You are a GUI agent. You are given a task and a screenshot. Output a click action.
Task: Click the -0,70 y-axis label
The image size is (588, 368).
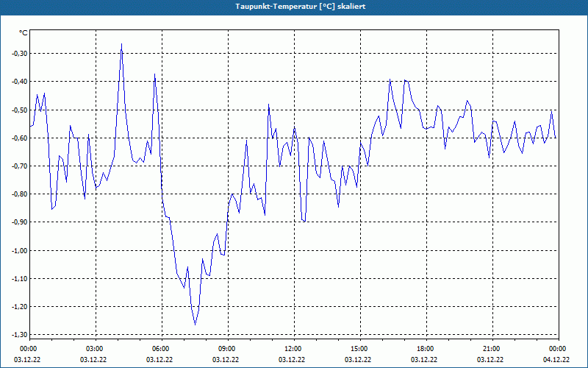pos(20,166)
